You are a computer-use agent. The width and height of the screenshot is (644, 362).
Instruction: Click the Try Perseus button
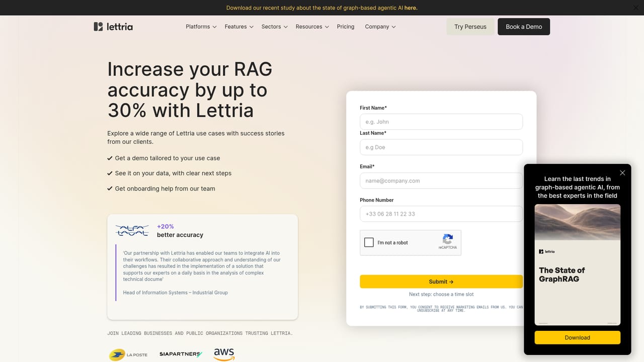point(470,27)
